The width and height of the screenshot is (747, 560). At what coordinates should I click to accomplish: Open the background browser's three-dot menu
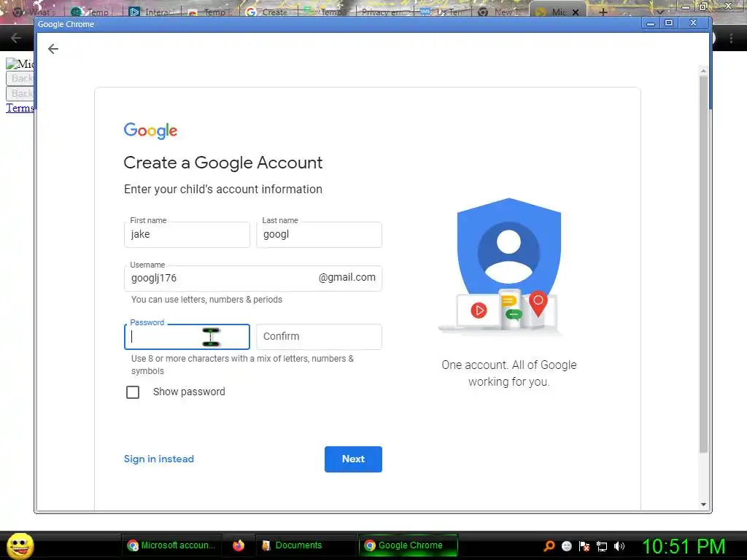tap(731, 39)
